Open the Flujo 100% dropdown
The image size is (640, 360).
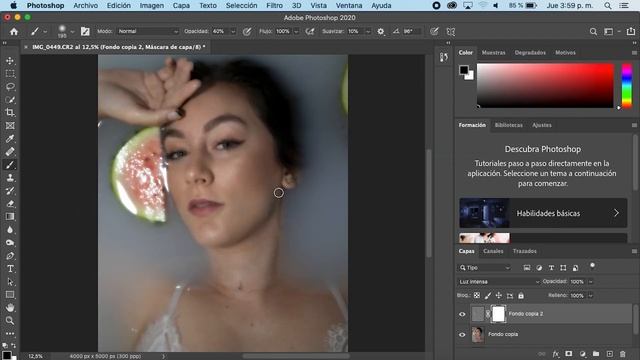pos(296,31)
